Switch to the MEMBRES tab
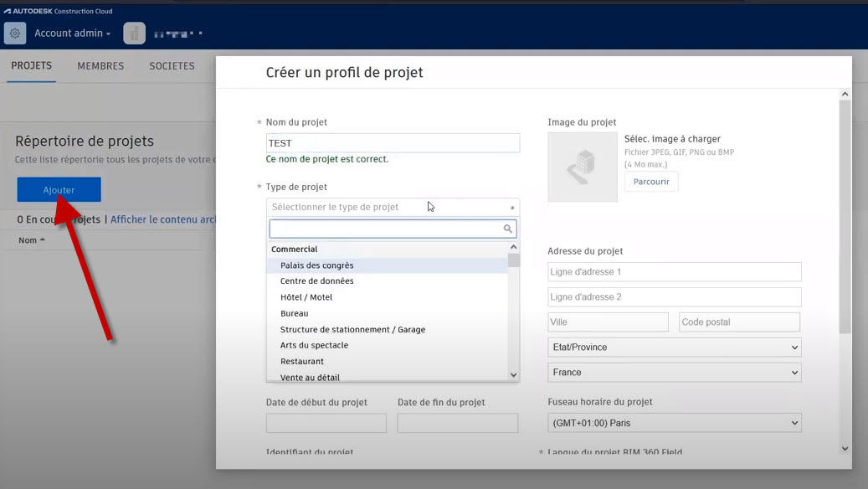Image resolution: width=868 pixels, height=489 pixels. [100, 65]
